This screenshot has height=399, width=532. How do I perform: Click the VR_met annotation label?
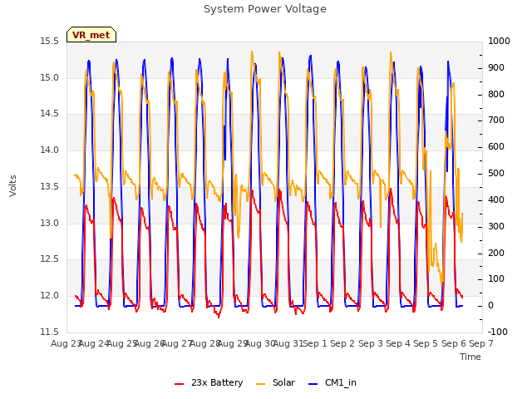(91, 35)
